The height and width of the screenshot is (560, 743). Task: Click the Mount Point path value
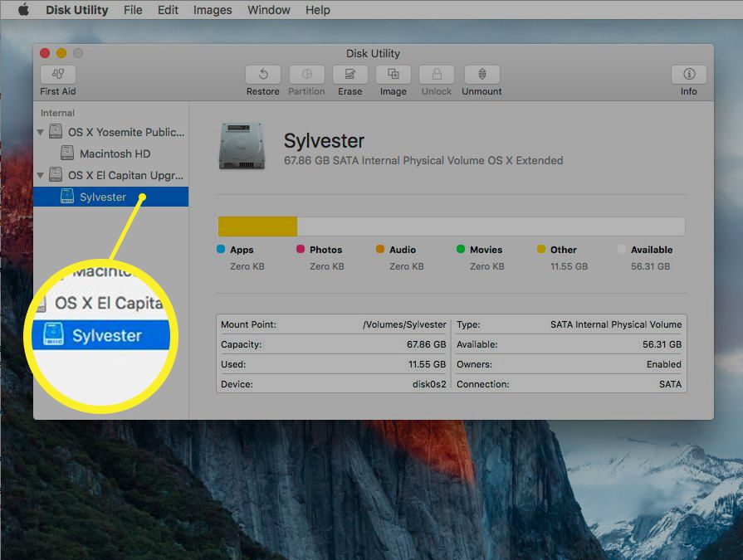coord(404,324)
